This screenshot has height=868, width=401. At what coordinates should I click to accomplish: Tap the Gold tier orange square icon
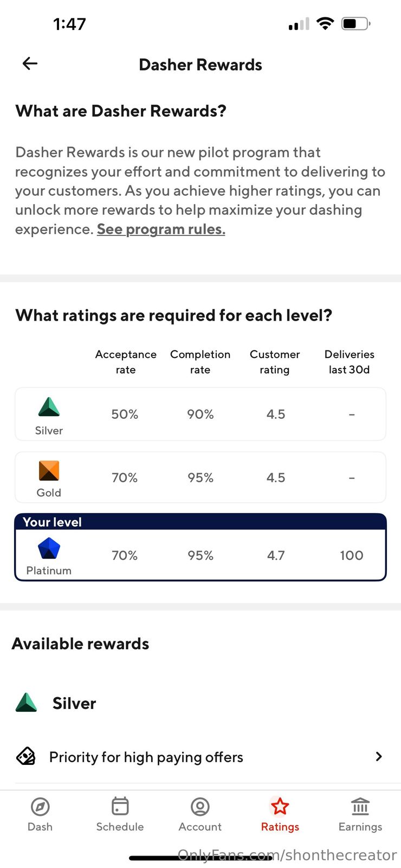click(49, 470)
